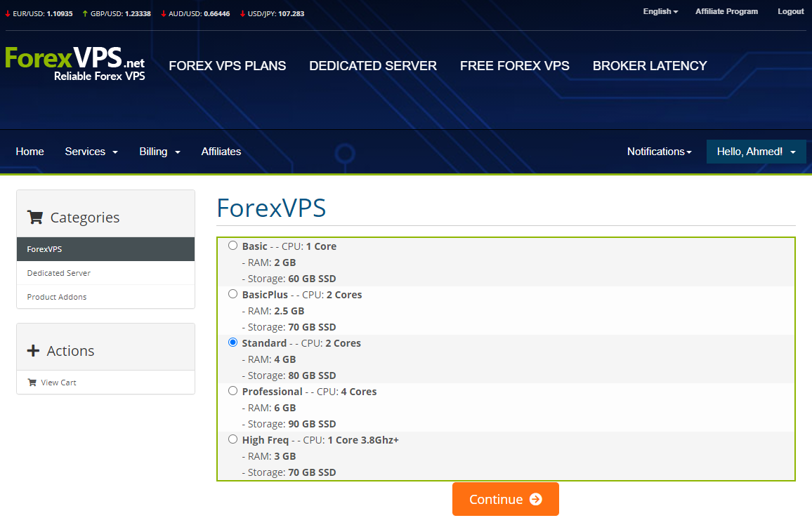Image resolution: width=812 pixels, height=525 pixels.
Task: Click the ForexVPS page heading
Action: pyautogui.click(x=271, y=208)
